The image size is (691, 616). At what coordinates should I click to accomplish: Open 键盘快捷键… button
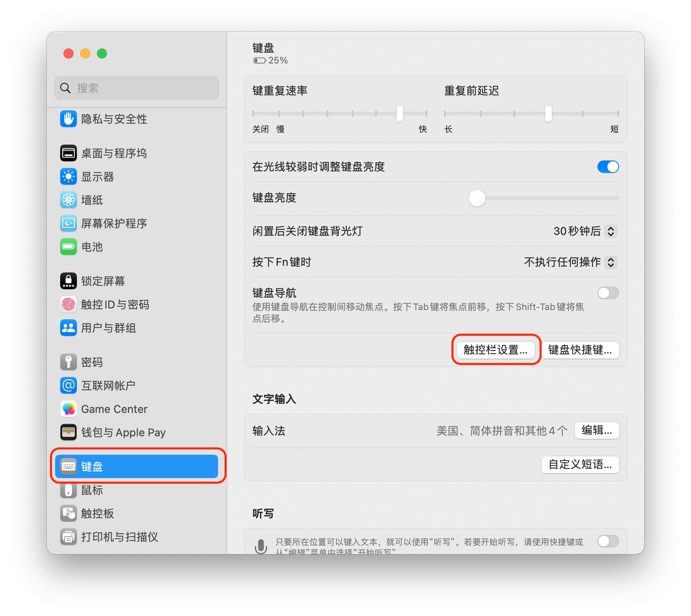point(580,350)
